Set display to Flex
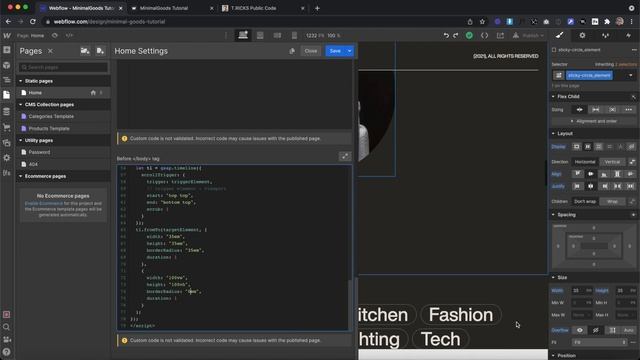This screenshot has height=360, width=640. tap(588, 147)
